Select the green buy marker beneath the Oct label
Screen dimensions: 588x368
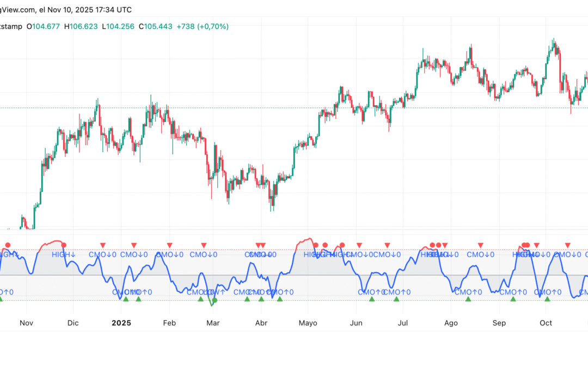coord(547,298)
